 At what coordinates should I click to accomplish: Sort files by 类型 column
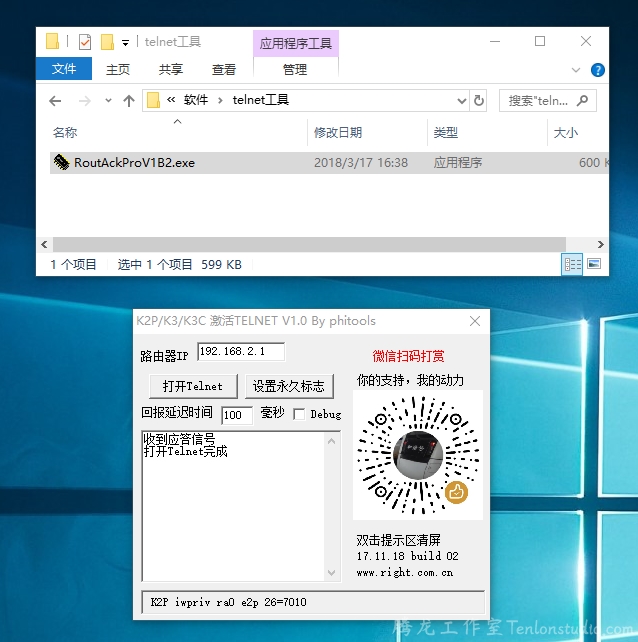[446, 133]
